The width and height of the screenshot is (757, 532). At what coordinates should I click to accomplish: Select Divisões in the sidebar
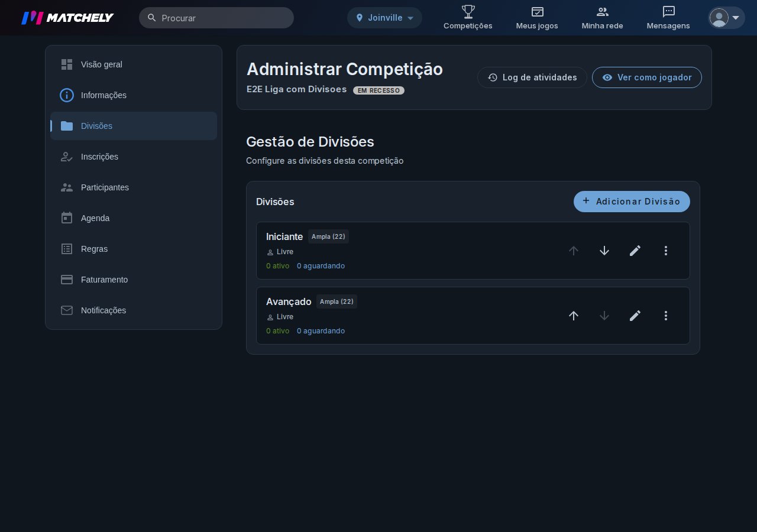coord(134,126)
